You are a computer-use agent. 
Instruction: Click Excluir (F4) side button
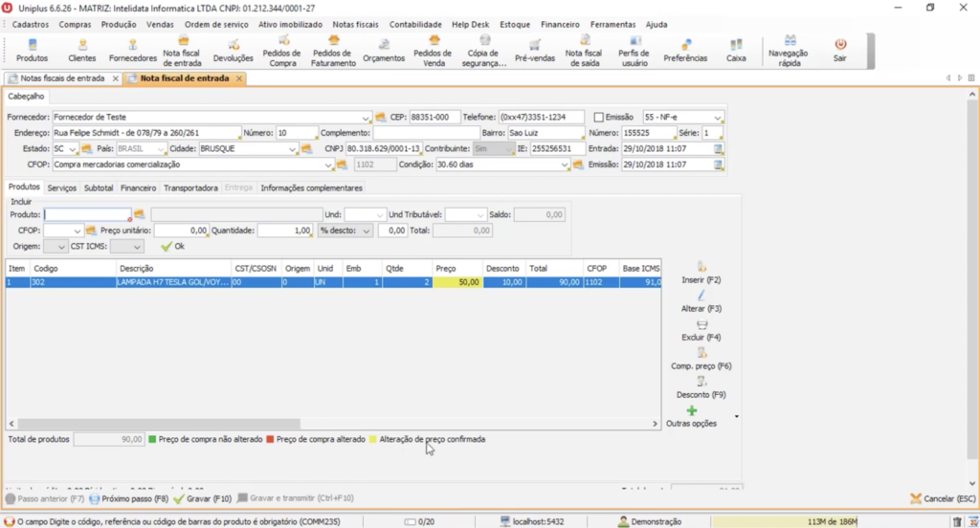pyautogui.click(x=701, y=330)
